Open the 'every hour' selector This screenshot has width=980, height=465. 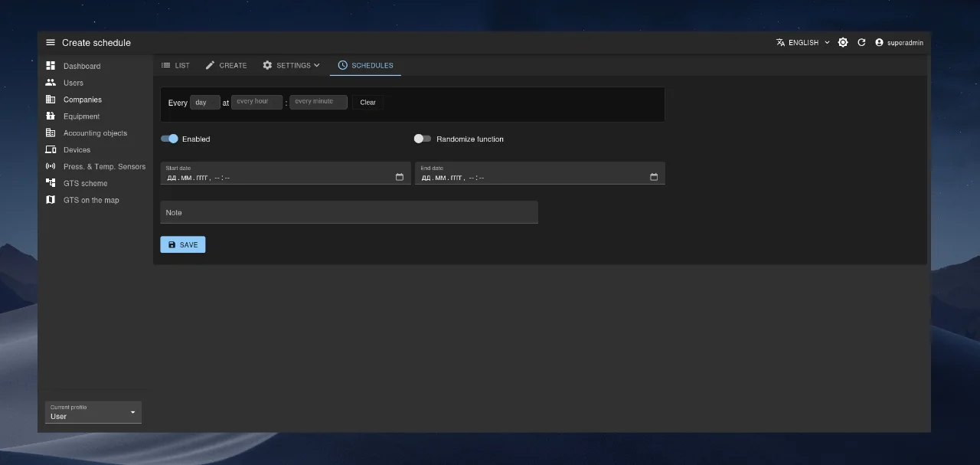[256, 102]
